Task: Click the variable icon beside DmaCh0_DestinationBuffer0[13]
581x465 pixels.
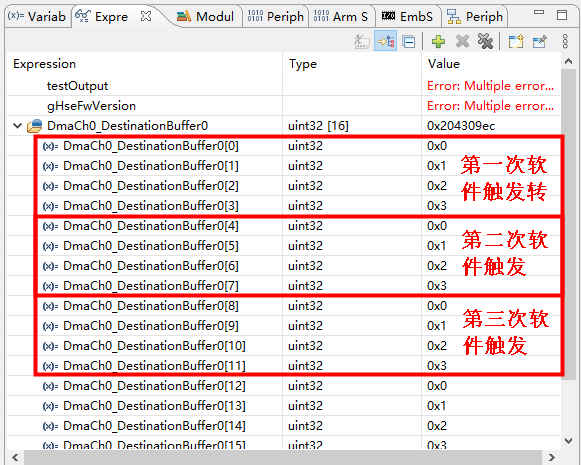Action: pos(50,406)
